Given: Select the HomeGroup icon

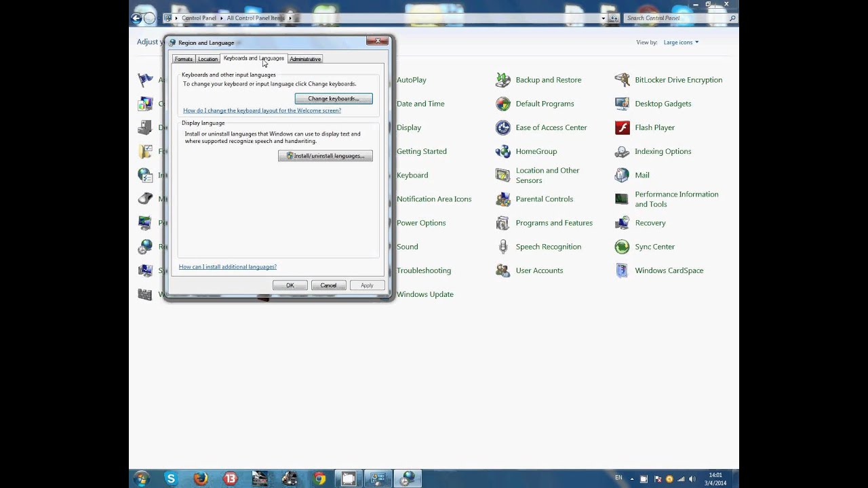Looking at the screenshot, I should (502, 151).
